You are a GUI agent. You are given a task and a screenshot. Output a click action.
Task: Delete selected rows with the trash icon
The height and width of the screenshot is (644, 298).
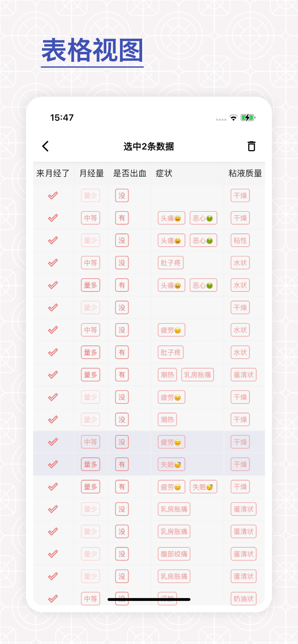[x=251, y=146]
